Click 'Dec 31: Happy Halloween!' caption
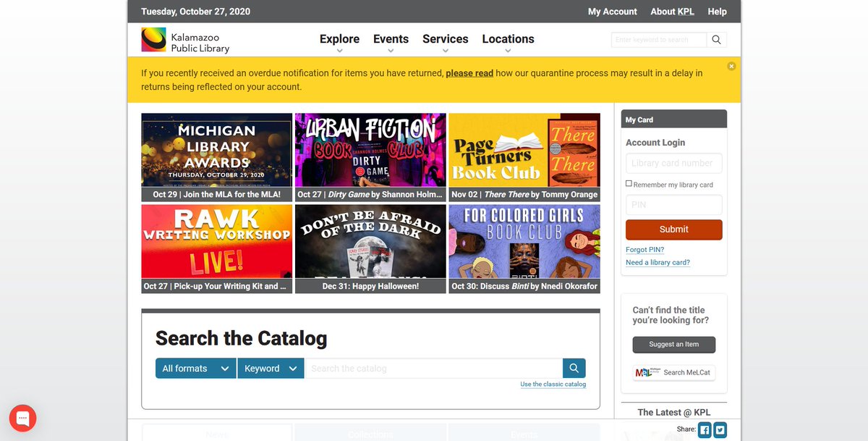The width and height of the screenshot is (868, 441). [x=370, y=286]
